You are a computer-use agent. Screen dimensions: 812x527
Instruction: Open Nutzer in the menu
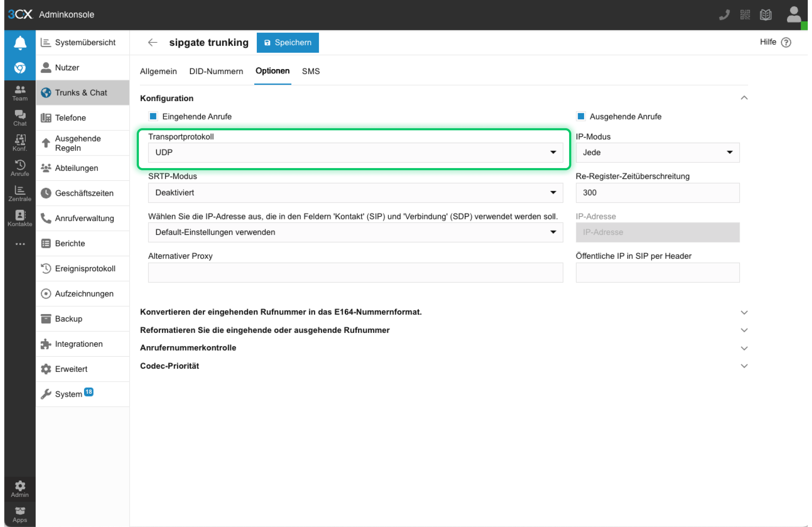coord(83,68)
